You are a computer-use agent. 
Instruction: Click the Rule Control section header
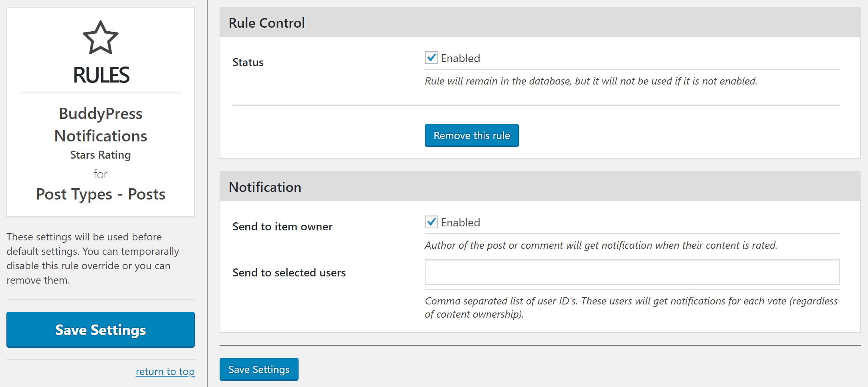[540, 22]
